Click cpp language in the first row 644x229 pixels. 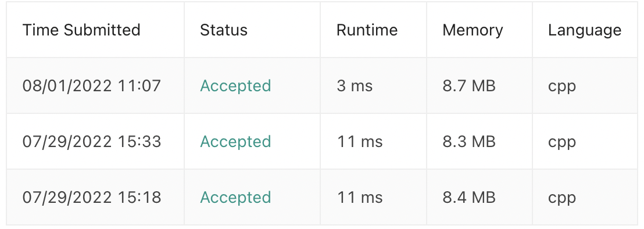(x=562, y=87)
